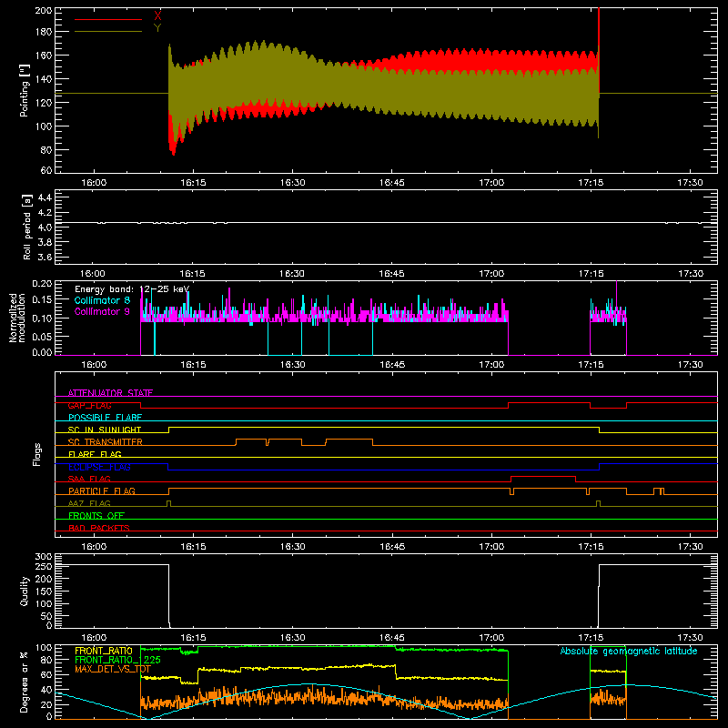
Task: Click the 'Absolute geomagnetic latitude' label
Action: coord(629,652)
